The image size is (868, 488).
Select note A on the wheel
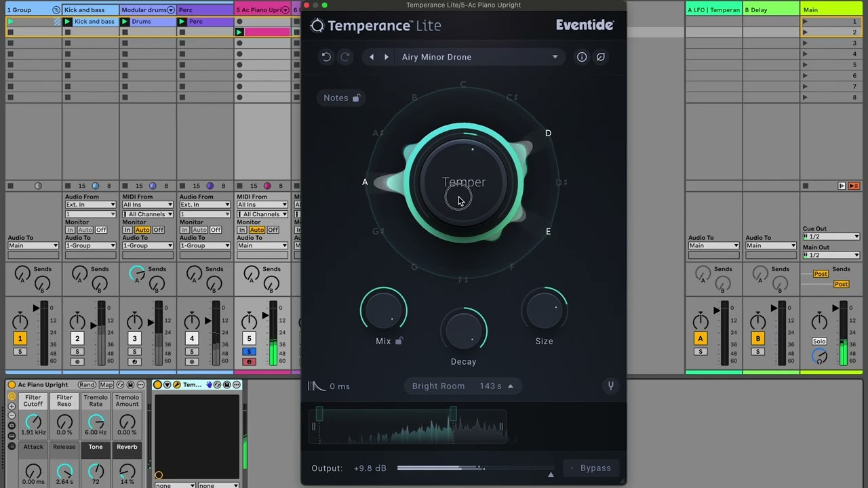coord(365,182)
